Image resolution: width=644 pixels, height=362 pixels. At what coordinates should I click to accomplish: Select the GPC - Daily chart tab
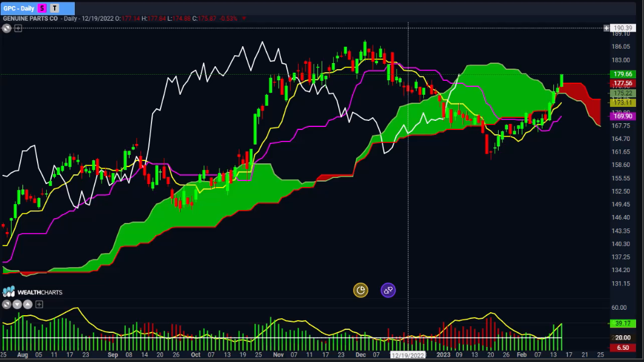pyautogui.click(x=37, y=9)
